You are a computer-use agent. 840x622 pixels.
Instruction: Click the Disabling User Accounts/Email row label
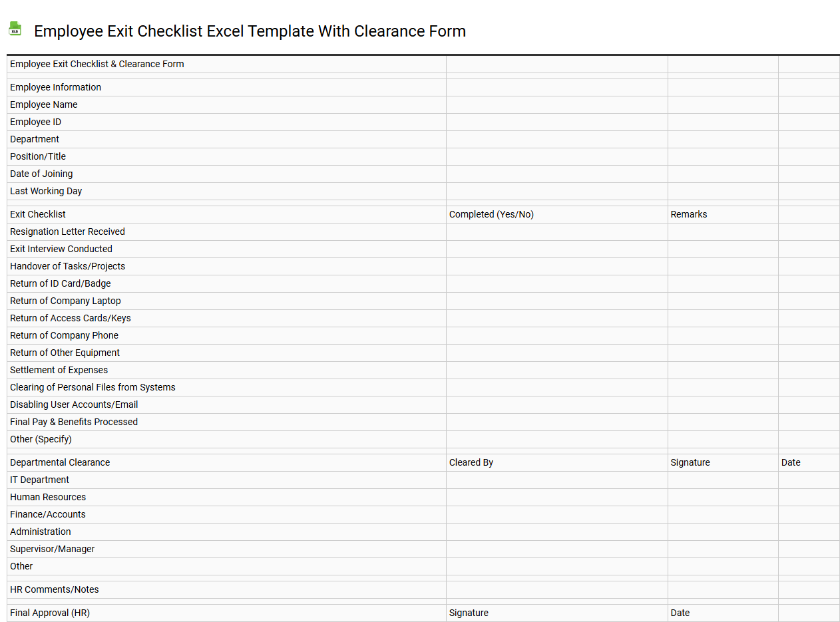point(73,404)
